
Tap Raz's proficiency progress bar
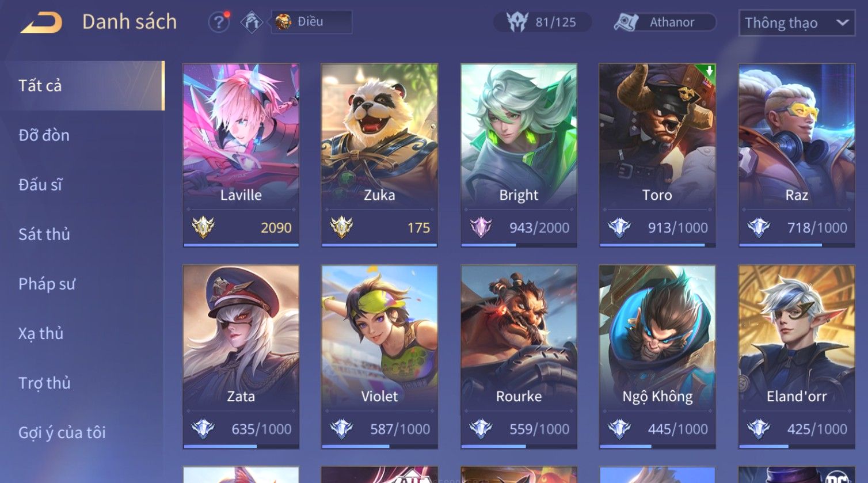[x=797, y=245]
